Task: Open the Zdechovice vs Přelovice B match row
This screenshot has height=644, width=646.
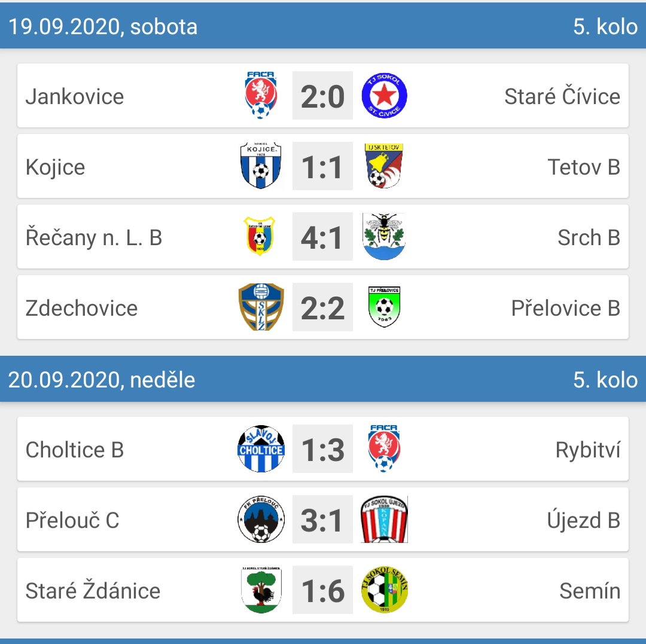Action: coord(323,307)
